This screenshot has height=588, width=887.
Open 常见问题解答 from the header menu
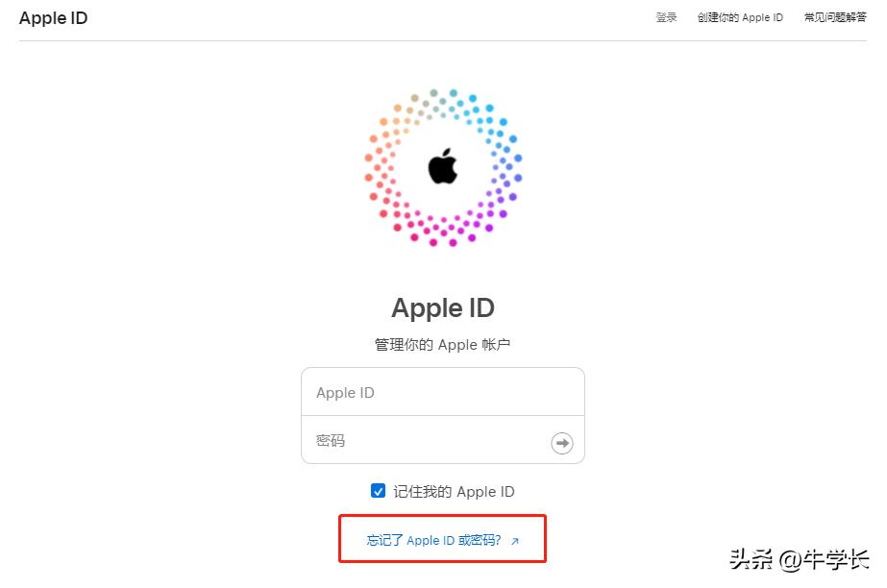(x=834, y=17)
